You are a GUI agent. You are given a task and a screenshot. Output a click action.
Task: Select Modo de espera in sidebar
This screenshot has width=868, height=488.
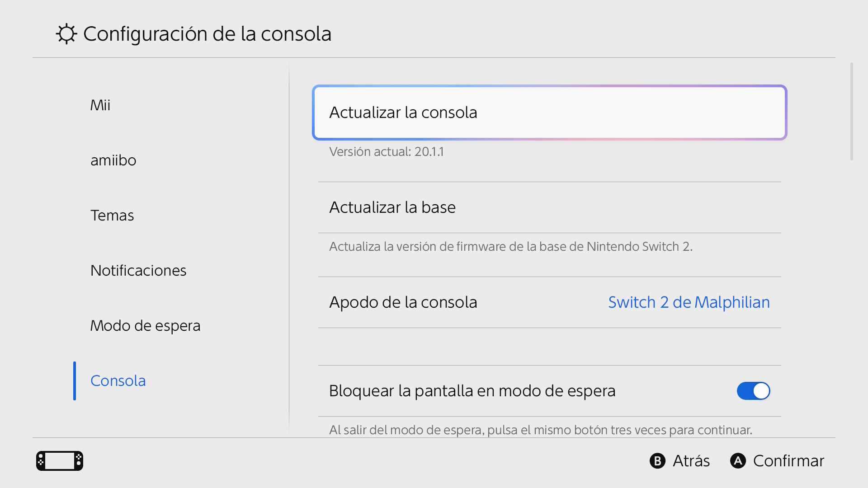point(145,326)
